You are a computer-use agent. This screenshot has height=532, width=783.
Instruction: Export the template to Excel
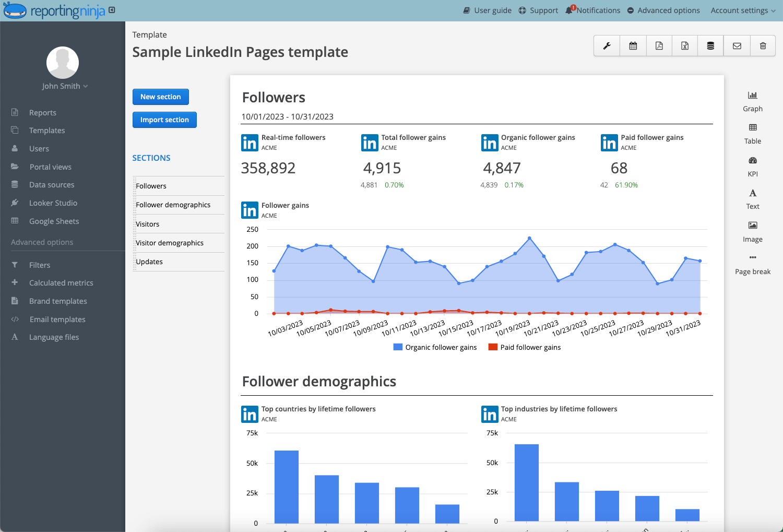(684, 45)
